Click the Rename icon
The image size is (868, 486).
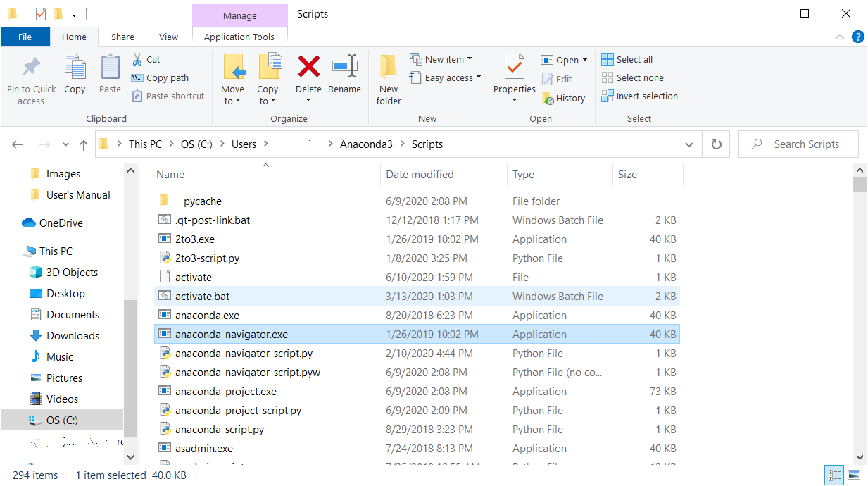click(x=344, y=74)
